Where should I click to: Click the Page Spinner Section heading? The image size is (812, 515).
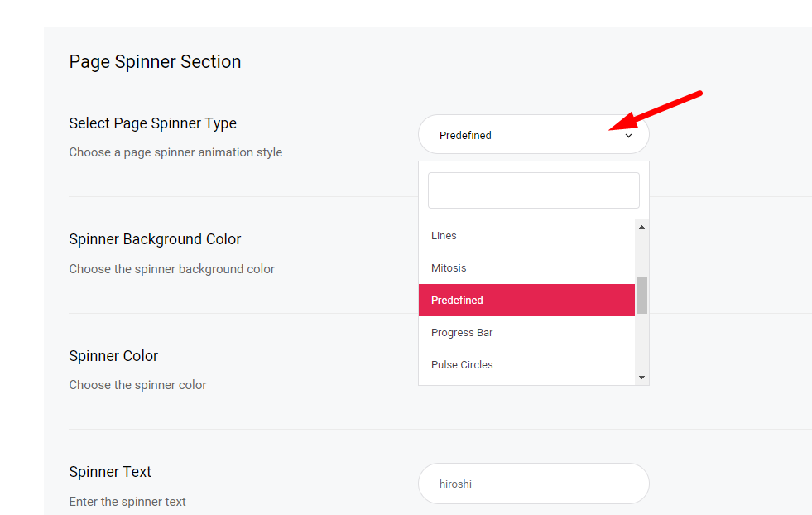(x=155, y=61)
